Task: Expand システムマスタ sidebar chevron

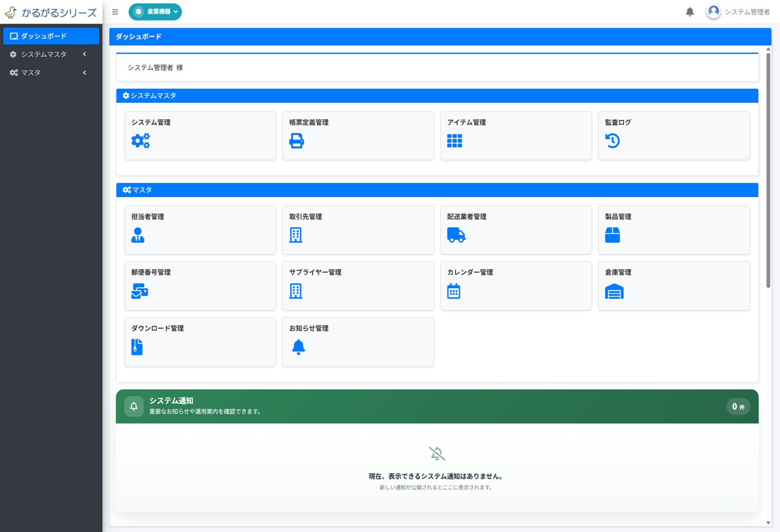Action: pos(85,54)
